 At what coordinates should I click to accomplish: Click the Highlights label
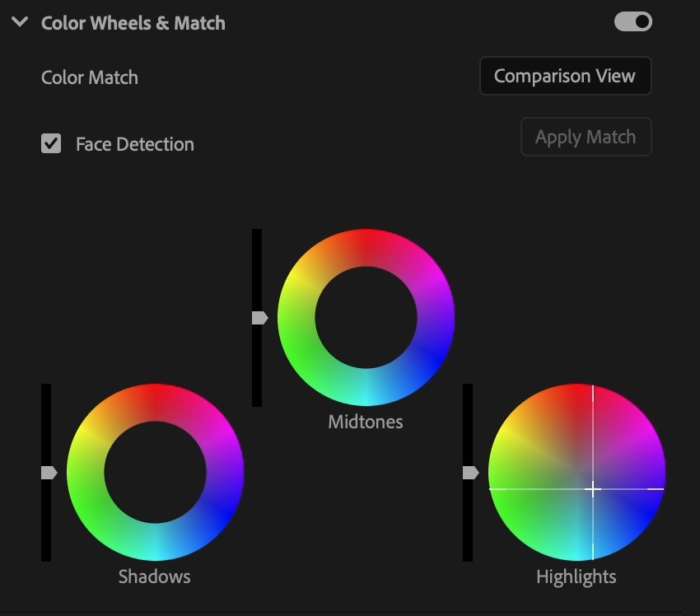576,577
